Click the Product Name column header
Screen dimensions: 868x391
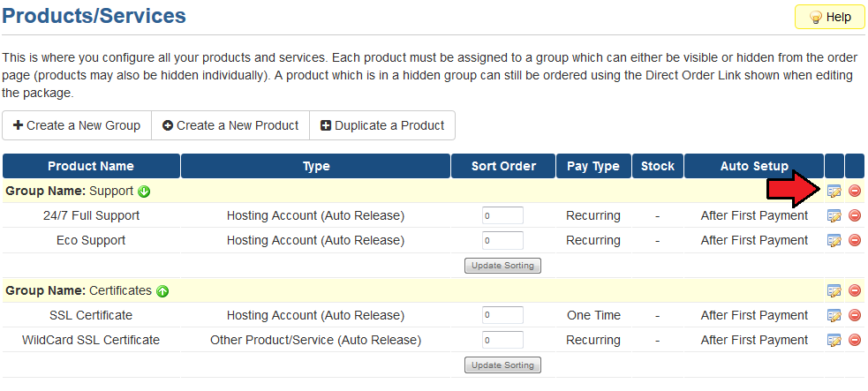pyautogui.click(x=91, y=166)
